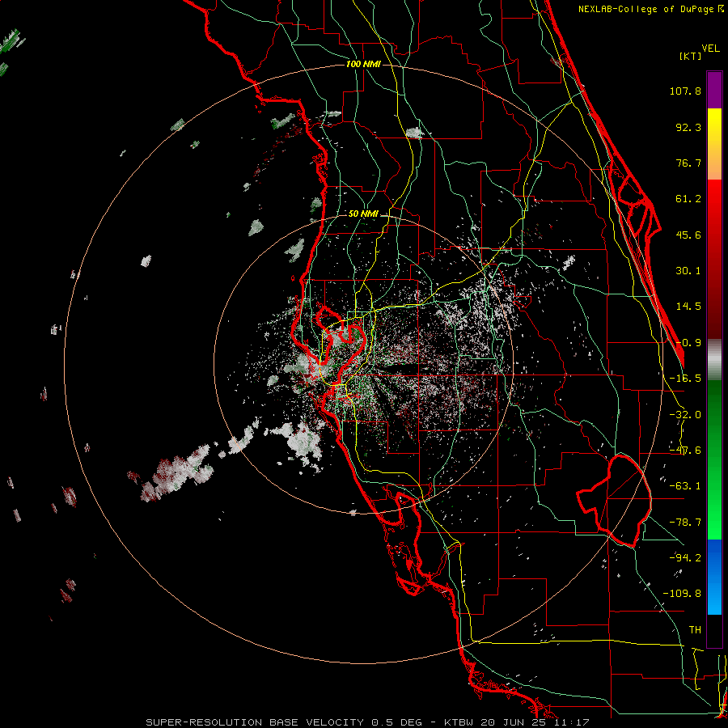Click the Super-Resolution Base Velocity caption
This screenshot has width=728, height=728.
coord(368,722)
